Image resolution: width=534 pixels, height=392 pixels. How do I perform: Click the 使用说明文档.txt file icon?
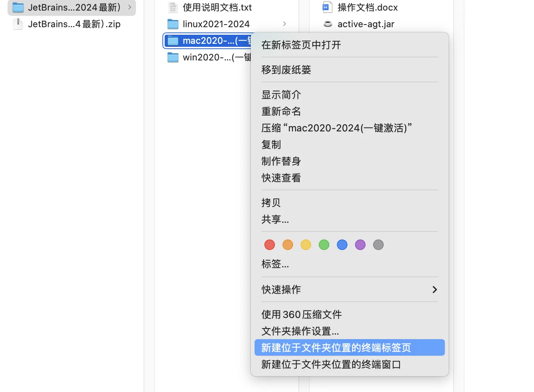173,8
